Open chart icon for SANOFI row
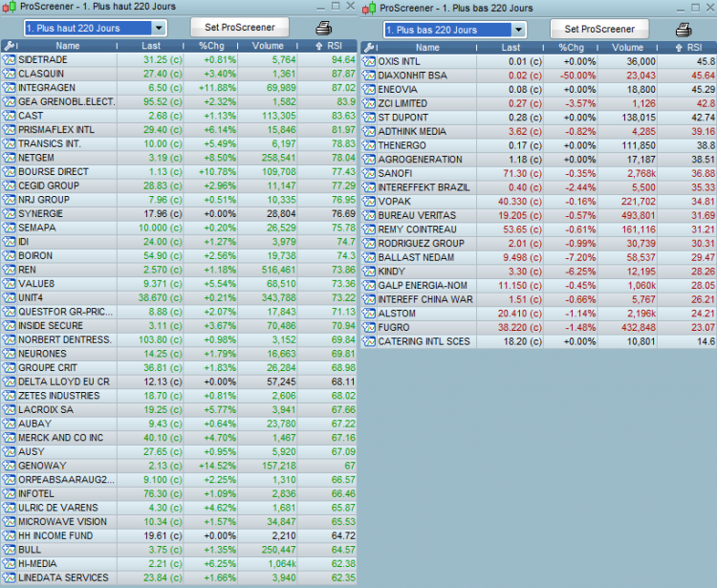Viewport: 717px width, 588px height. 369,174
